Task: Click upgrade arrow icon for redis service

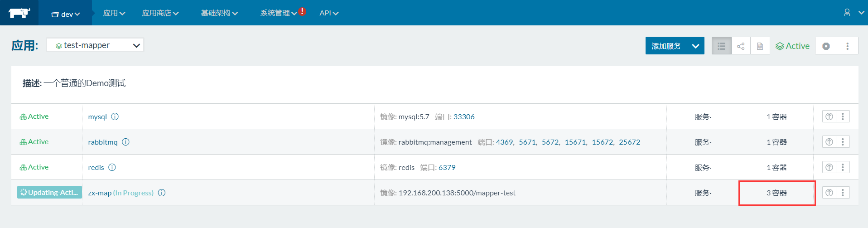Action: [829, 167]
